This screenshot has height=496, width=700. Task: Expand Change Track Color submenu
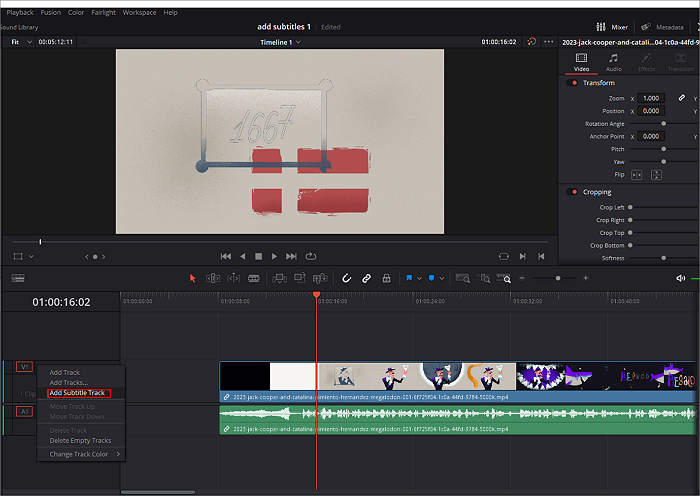click(x=80, y=454)
